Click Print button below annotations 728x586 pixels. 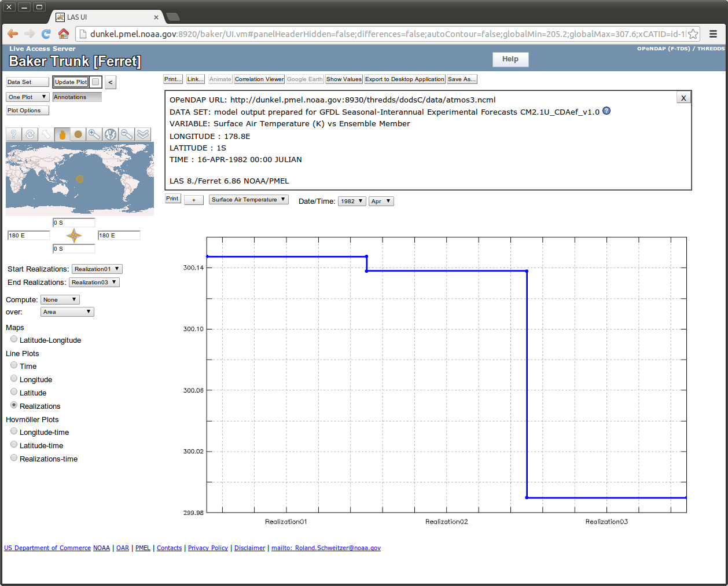[x=172, y=199]
